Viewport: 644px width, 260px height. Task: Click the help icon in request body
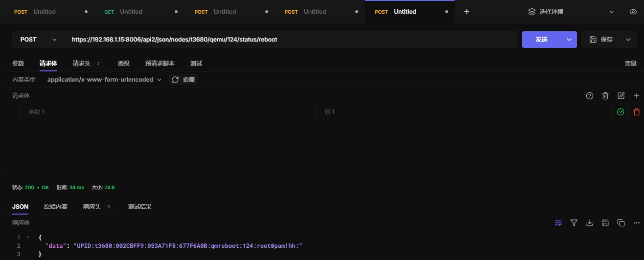point(590,96)
